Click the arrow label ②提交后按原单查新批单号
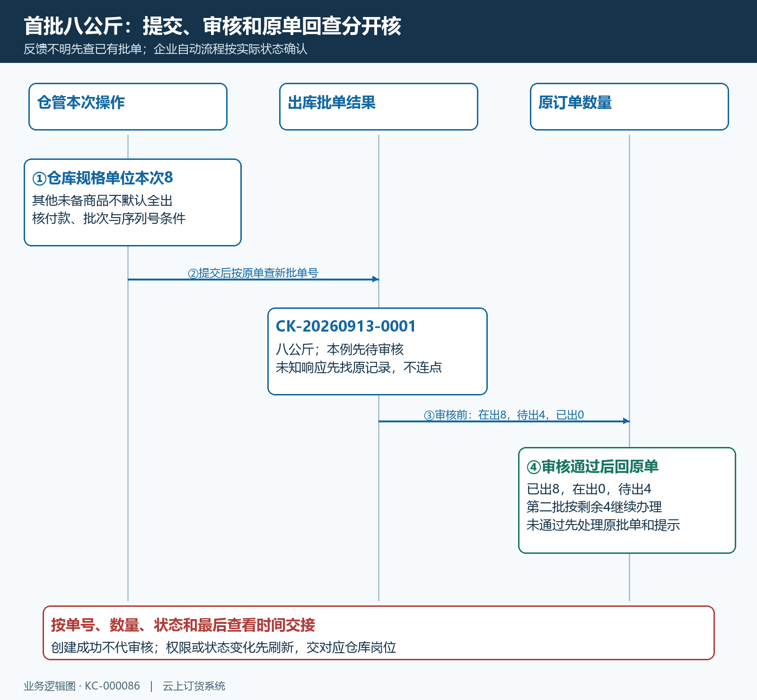The height and width of the screenshot is (700, 757). (253, 273)
